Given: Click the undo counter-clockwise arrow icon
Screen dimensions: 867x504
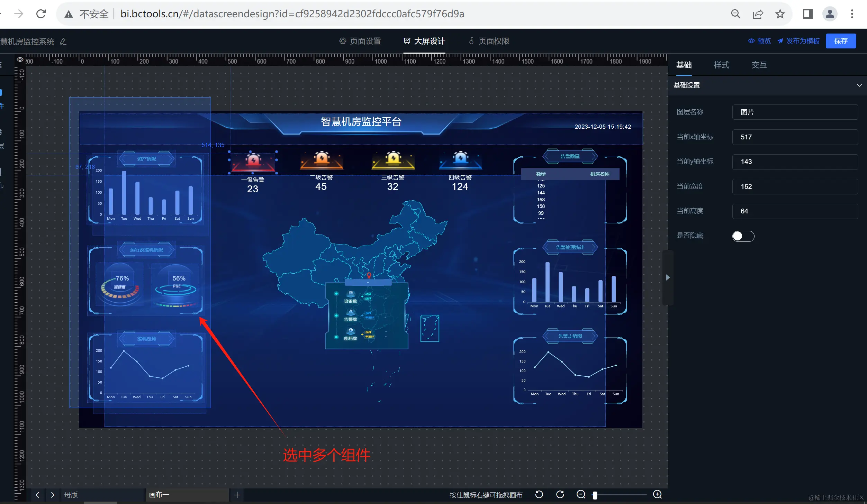Looking at the screenshot, I should [539, 494].
